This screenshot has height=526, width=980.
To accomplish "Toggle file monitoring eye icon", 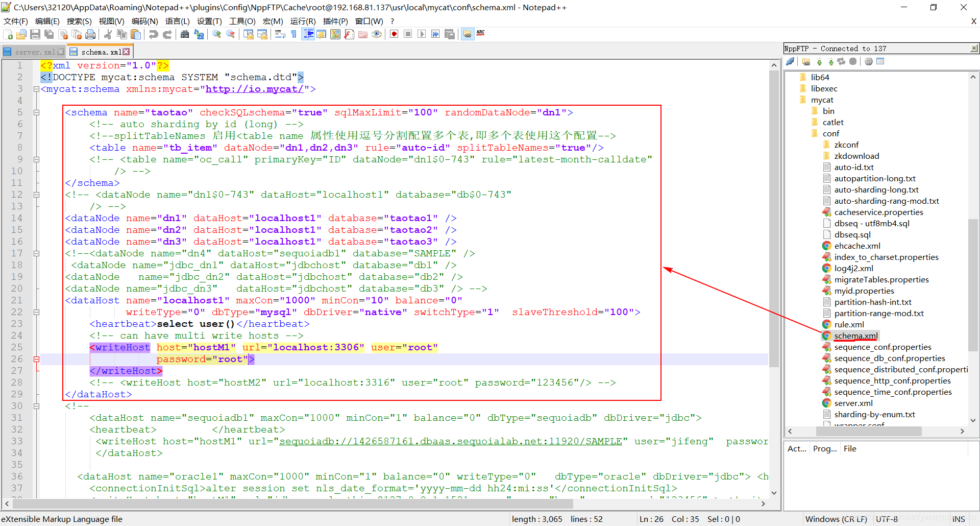I will pyautogui.click(x=377, y=34).
